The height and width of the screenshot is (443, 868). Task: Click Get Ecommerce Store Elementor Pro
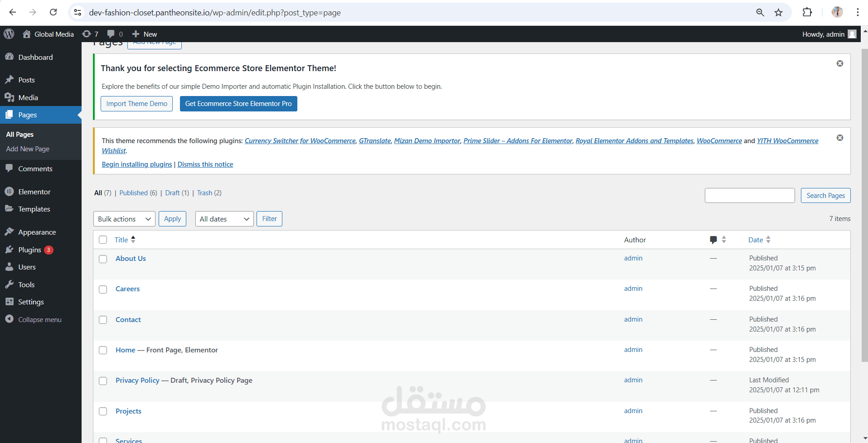(238, 104)
